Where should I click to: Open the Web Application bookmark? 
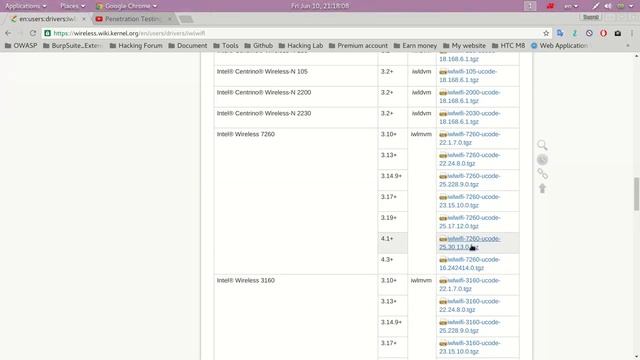point(559,45)
